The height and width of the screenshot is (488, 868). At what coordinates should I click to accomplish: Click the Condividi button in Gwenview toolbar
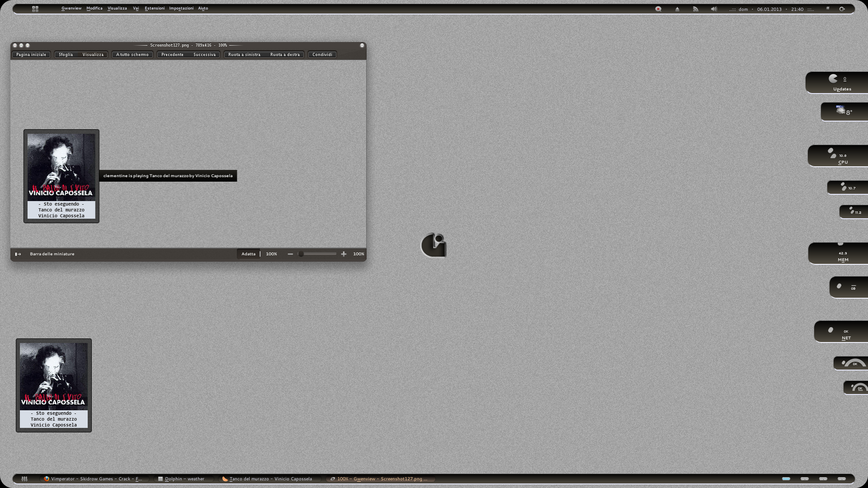pyautogui.click(x=322, y=54)
